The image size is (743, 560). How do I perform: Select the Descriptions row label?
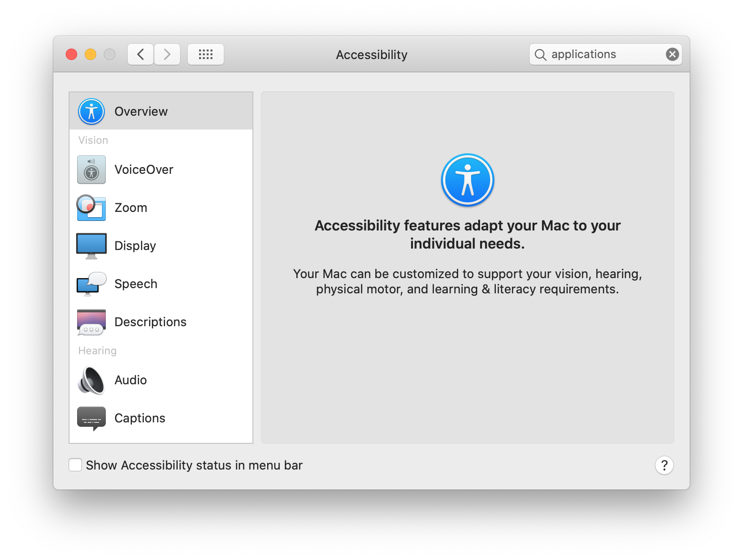tap(151, 322)
